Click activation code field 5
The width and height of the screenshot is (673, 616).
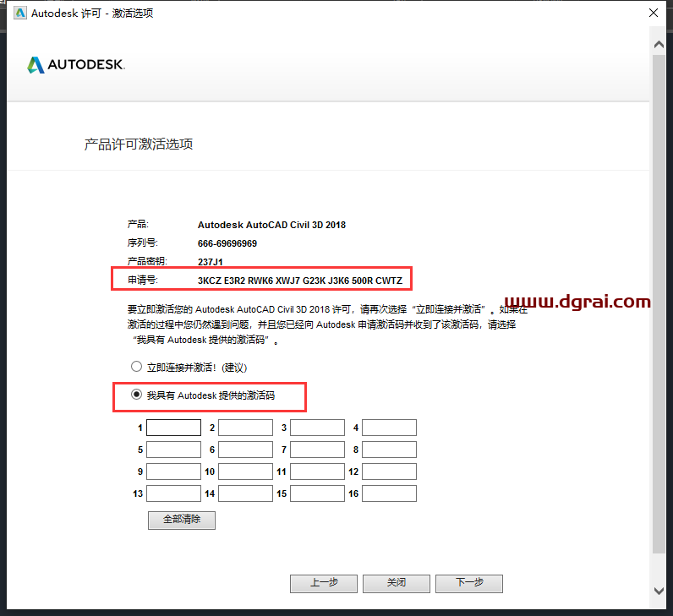pos(173,450)
